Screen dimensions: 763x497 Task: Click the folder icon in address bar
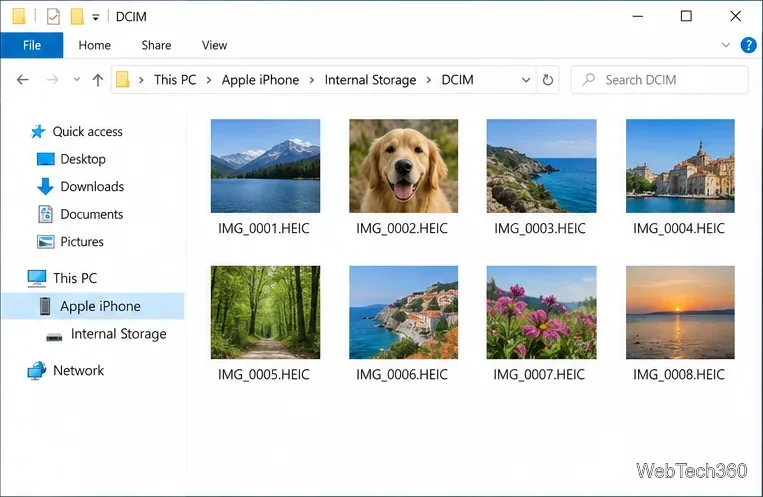pyautogui.click(x=123, y=79)
